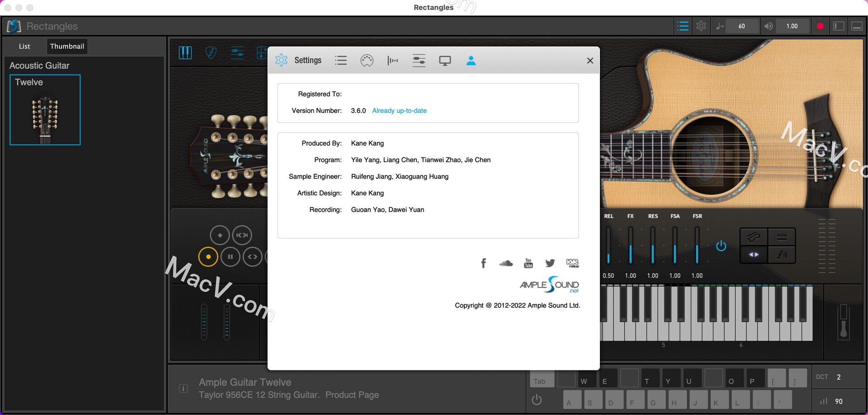Adjust the FSA slider

675,245
